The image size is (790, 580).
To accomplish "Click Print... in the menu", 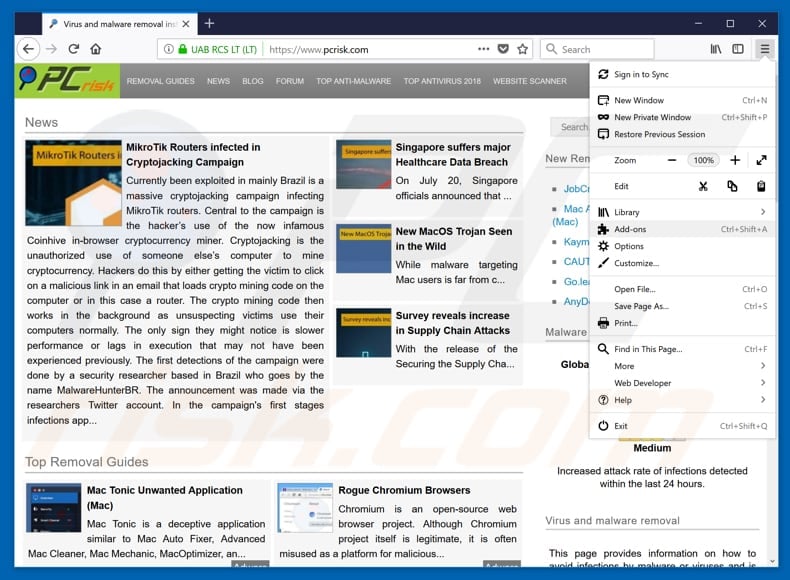I will [x=682, y=324].
